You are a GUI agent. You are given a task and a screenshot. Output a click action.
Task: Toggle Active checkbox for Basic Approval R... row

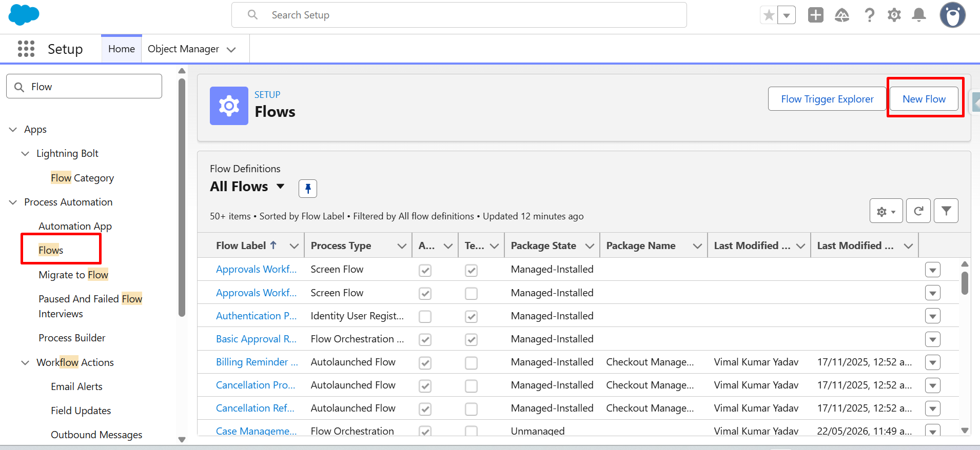(425, 340)
